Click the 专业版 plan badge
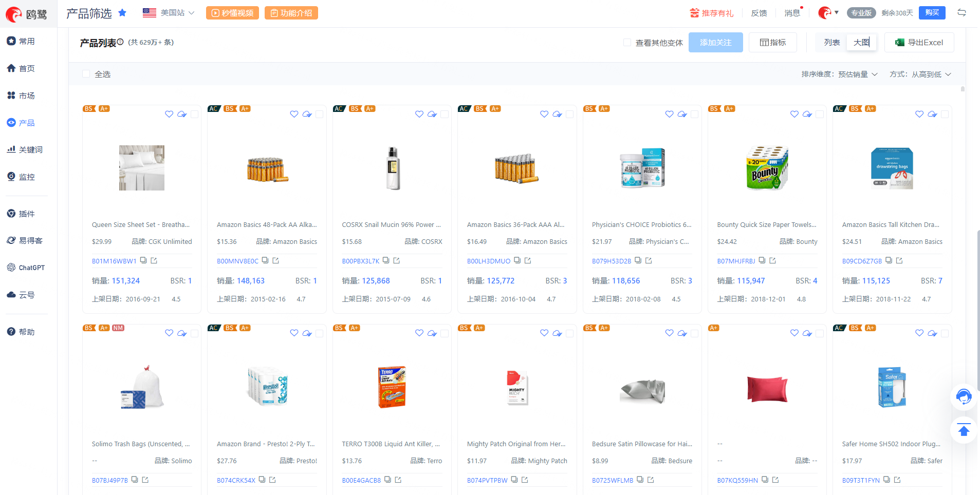This screenshot has width=980, height=495. pos(861,13)
